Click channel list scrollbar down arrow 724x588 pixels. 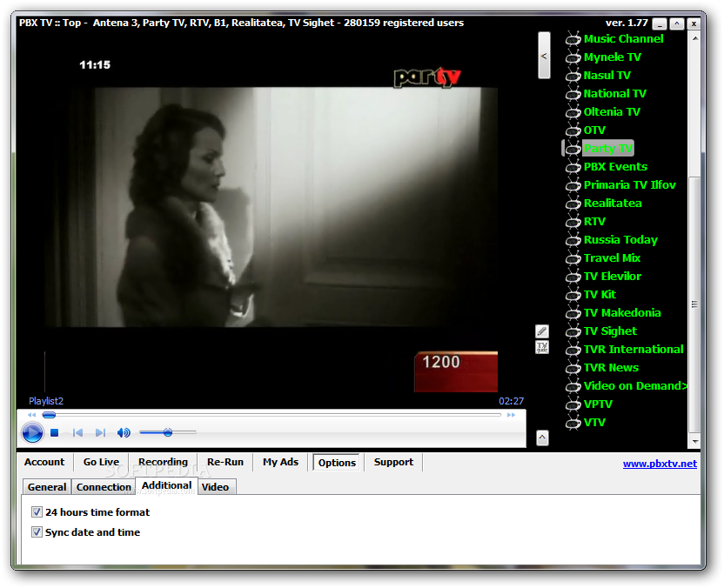pyautogui.click(x=695, y=441)
